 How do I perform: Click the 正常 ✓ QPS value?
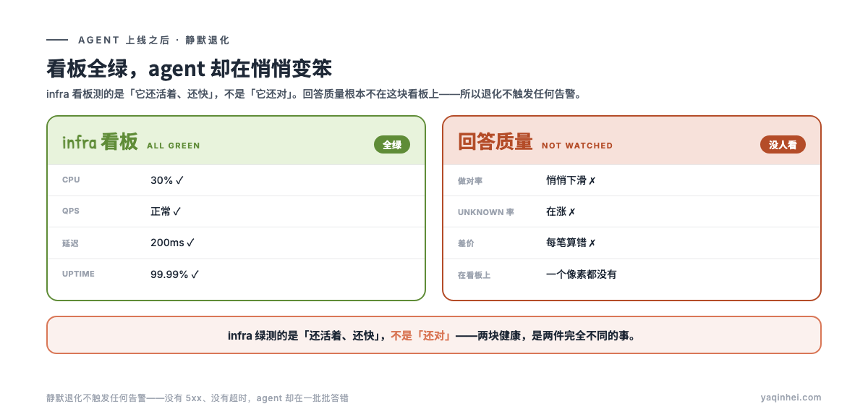[x=166, y=211]
